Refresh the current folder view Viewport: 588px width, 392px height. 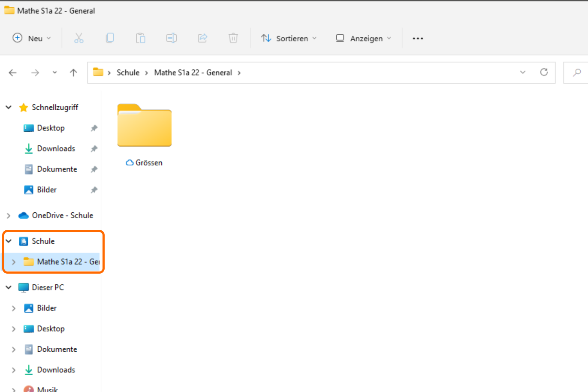click(544, 72)
